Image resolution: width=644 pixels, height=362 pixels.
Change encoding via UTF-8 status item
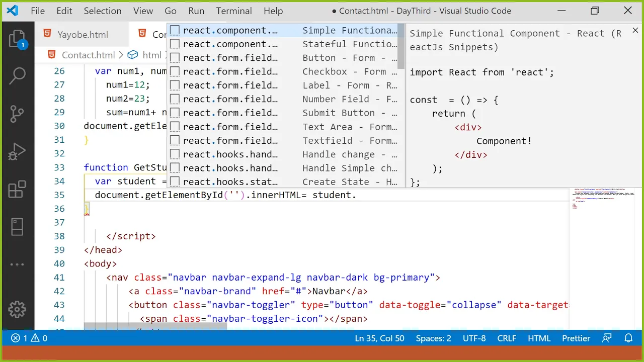[x=474, y=338]
